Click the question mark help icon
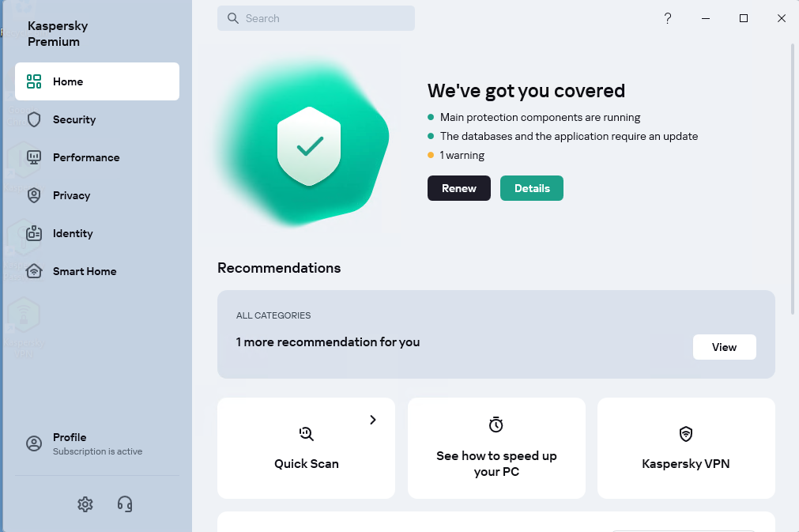The height and width of the screenshot is (532, 799). click(x=668, y=18)
